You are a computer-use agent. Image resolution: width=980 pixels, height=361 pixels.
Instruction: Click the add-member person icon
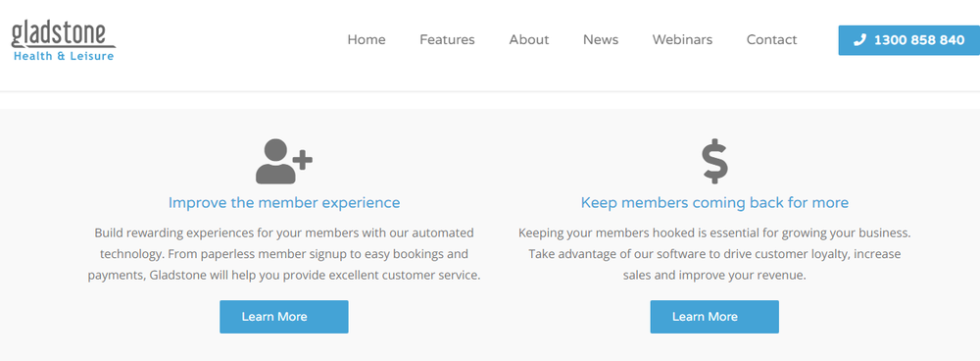pos(284,162)
